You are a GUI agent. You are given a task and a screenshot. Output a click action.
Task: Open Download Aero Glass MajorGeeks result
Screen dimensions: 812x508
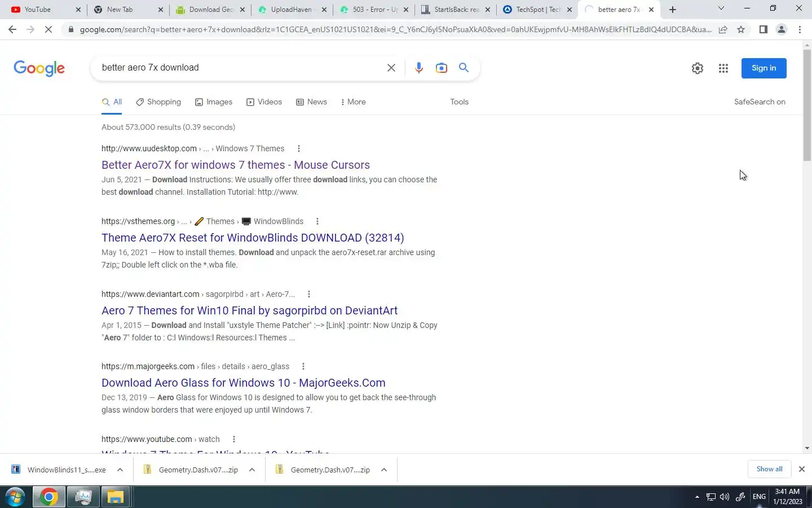244,383
